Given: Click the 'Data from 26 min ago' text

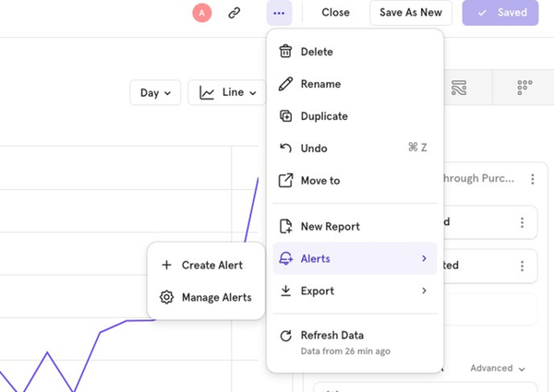Looking at the screenshot, I should 345,351.
